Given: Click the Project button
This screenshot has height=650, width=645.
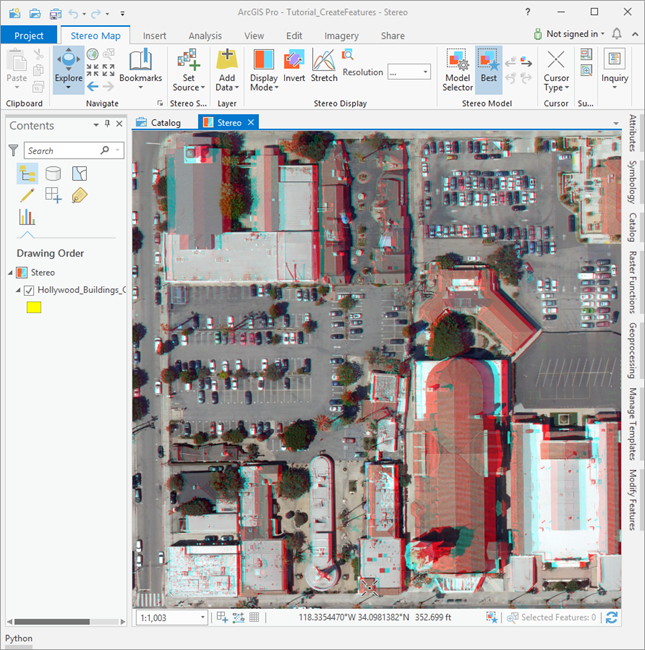Looking at the screenshot, I should click(29, 35).
